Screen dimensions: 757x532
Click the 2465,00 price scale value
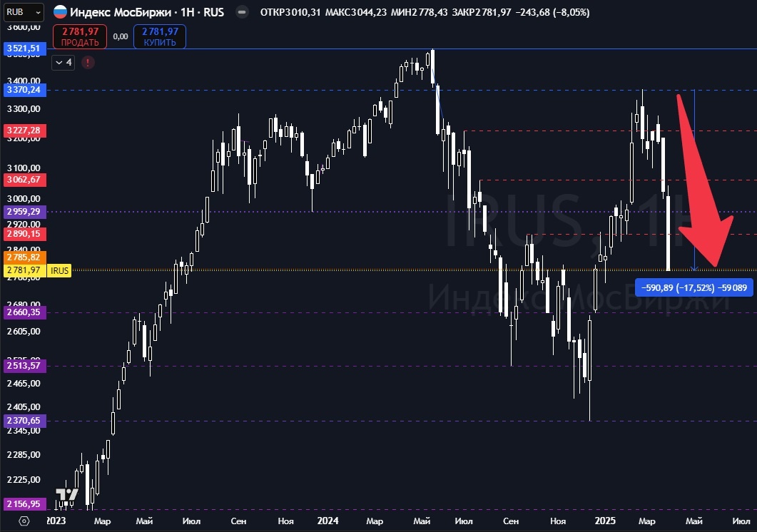pos(24,383)
